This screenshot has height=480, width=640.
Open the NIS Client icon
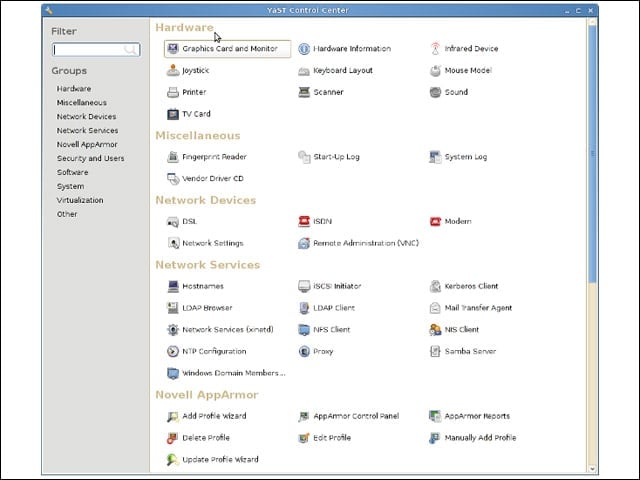click(x=436, y=329)
